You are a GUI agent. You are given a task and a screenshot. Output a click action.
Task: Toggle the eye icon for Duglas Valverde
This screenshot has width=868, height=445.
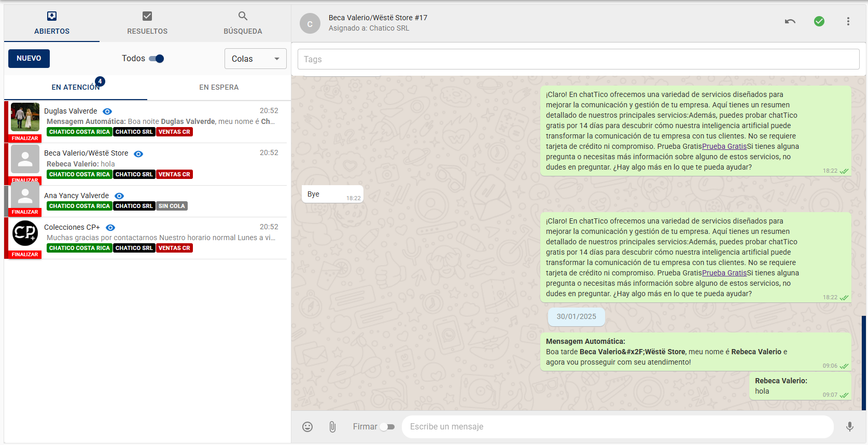point(107,112)
